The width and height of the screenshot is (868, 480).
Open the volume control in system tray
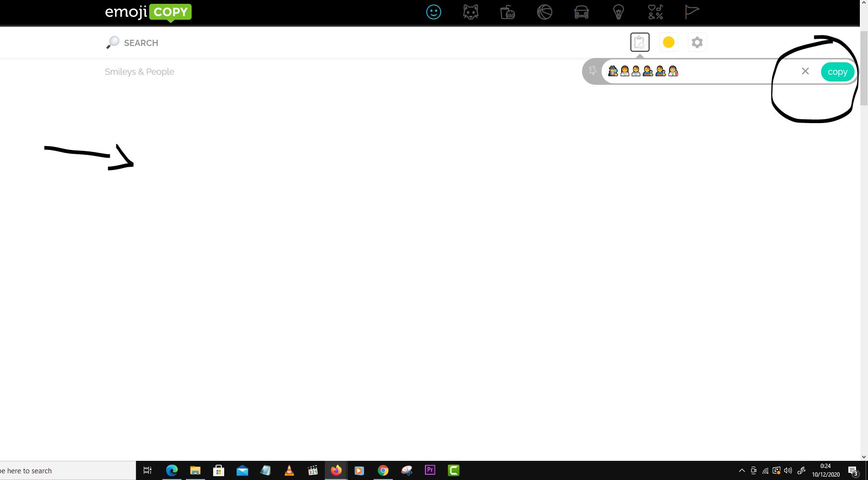[x=788, y=470]
